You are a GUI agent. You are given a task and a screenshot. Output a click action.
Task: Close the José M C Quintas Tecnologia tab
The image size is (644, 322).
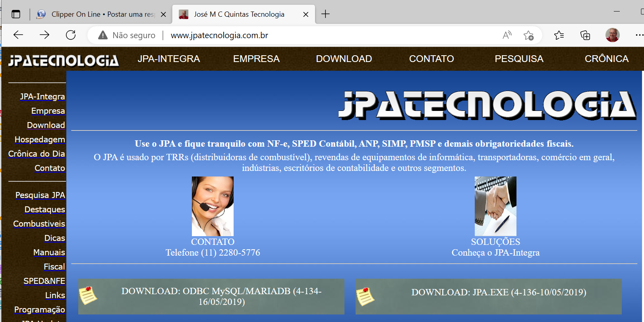pos(306,14)
